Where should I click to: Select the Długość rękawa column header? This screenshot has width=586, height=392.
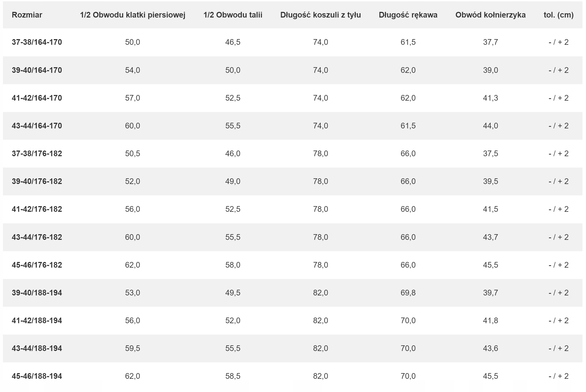[408, 15]
